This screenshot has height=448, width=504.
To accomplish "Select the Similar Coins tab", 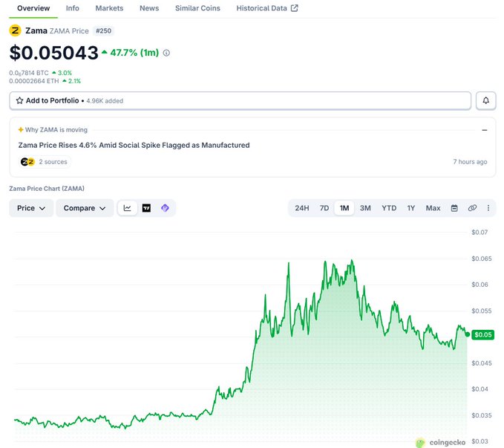I will pyautogui.click(x=197, y=8).
